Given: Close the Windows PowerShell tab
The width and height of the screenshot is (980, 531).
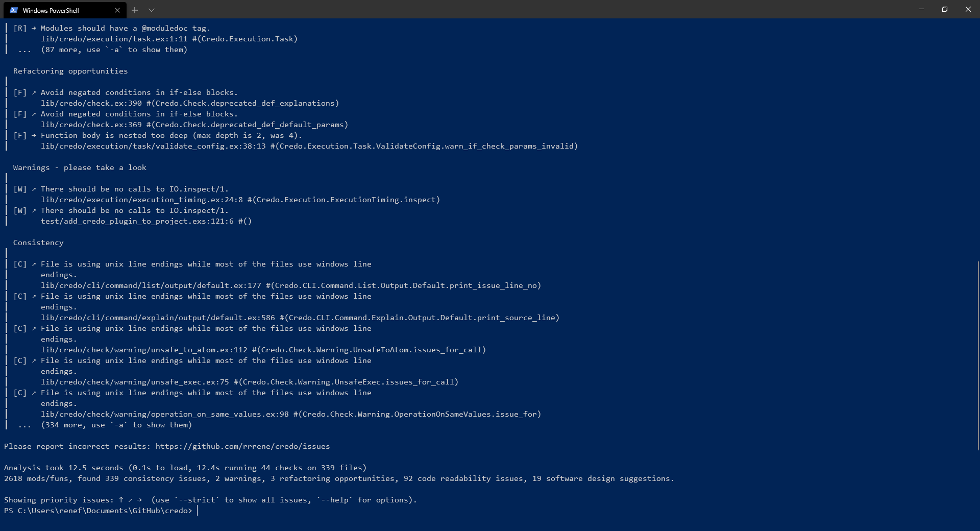Looking at the screenshot, I should tap(117, 10).
